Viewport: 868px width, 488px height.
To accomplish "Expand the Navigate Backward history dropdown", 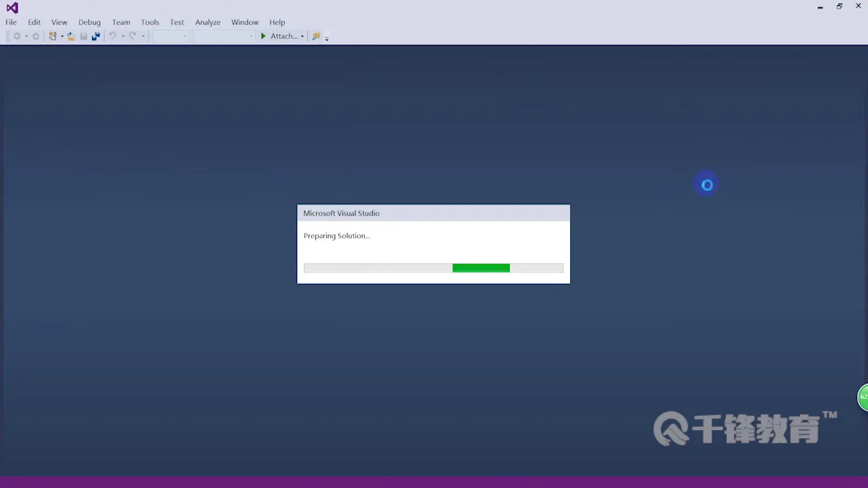I will coord(26,37).
